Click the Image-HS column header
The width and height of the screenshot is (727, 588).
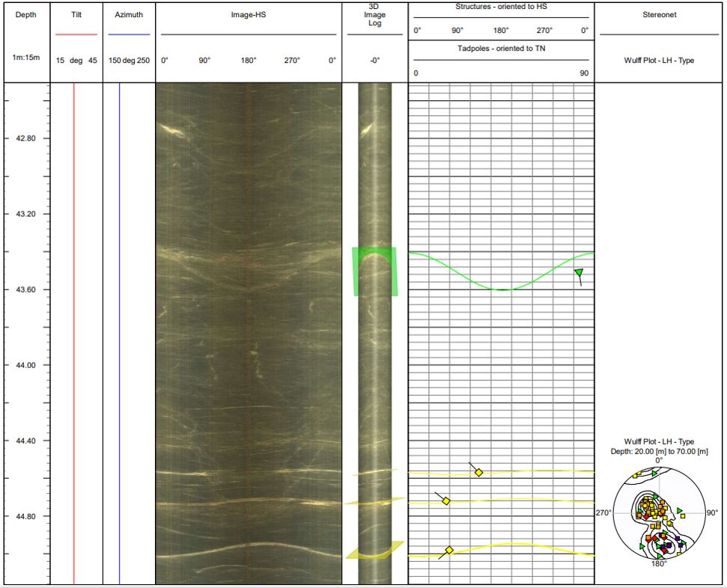click(248, 14)
